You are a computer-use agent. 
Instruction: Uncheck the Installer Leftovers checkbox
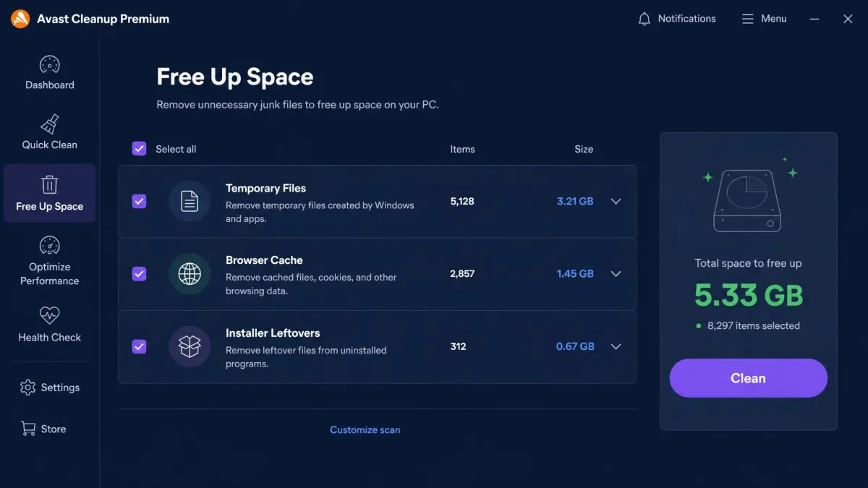pos(139,346)
